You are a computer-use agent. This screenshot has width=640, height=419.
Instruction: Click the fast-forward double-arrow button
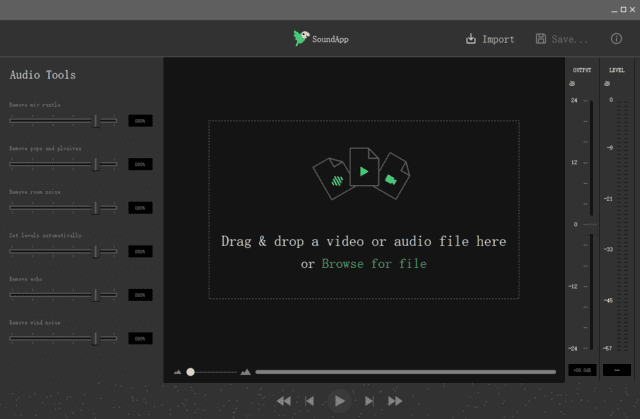(395, 400)
